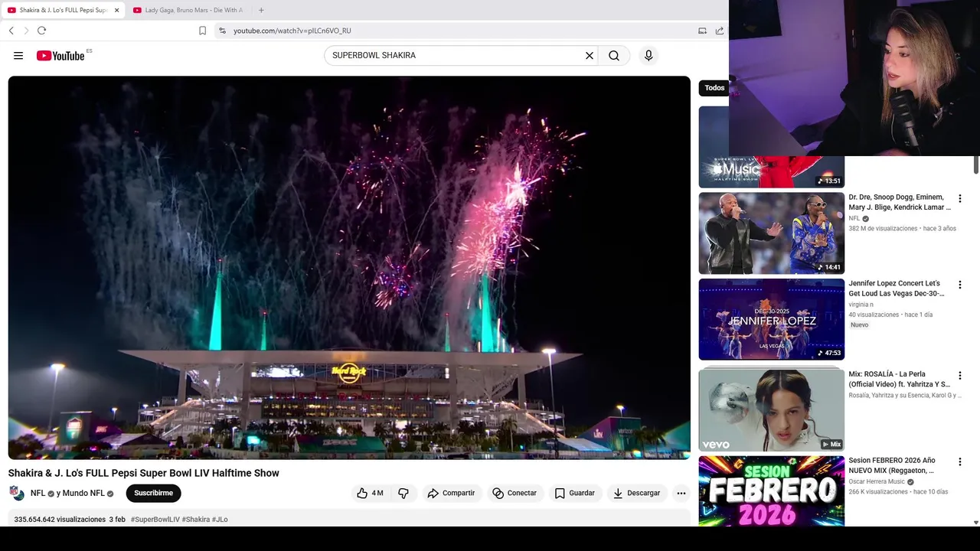This screenshot has width=980, height=551.
Task: Open options menu for Sesion FEBRERO 2026 video
Action: [959, 462]
